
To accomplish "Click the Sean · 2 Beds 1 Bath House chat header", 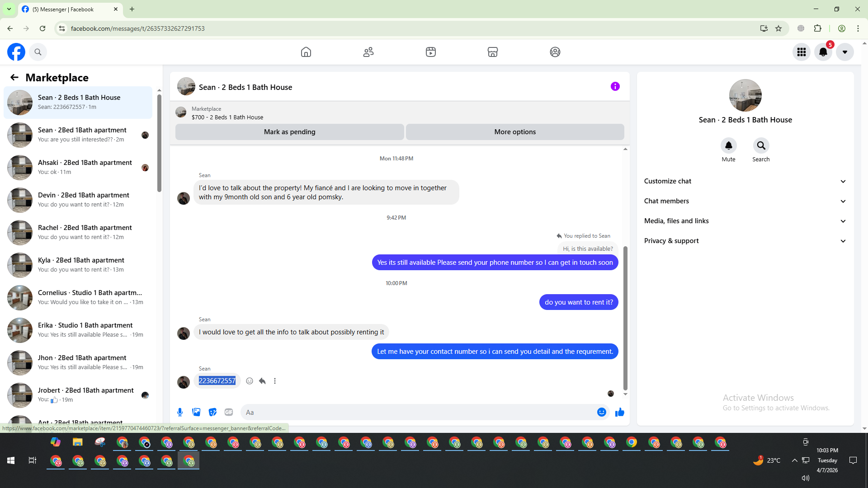I will [x=245, y=87].
